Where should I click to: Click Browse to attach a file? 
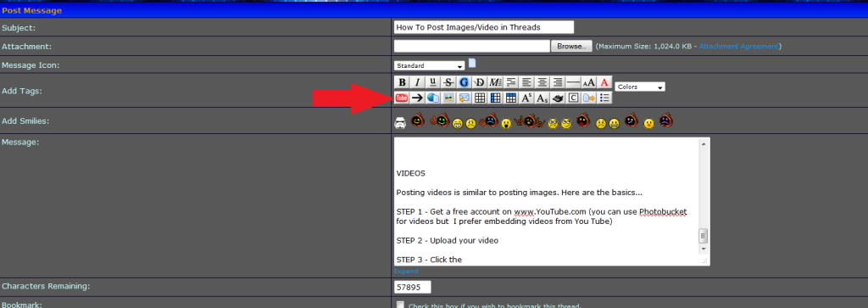(x=571, y=47)
